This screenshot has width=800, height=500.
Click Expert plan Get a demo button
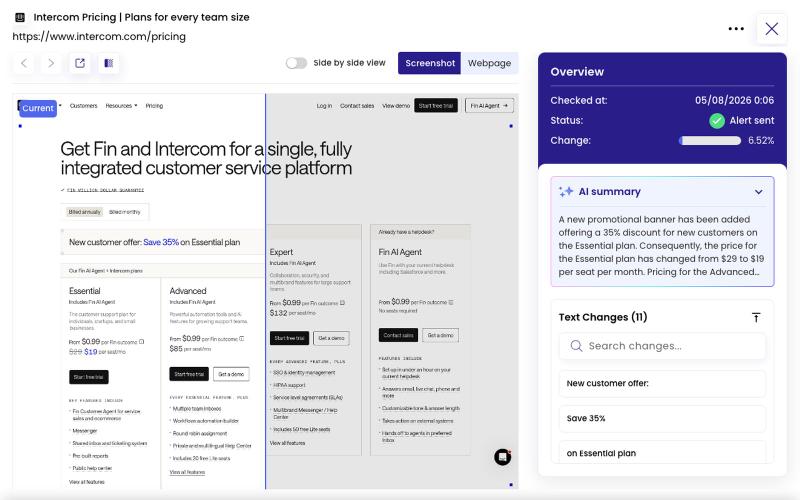point(331,338)
